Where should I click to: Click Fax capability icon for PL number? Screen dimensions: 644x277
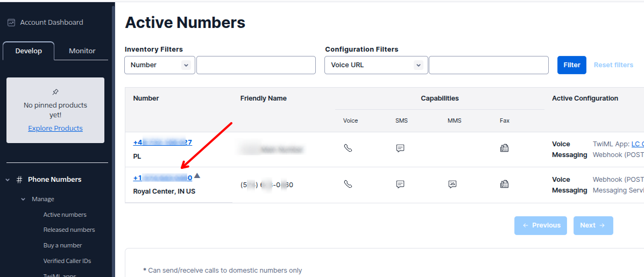point(504,148)
